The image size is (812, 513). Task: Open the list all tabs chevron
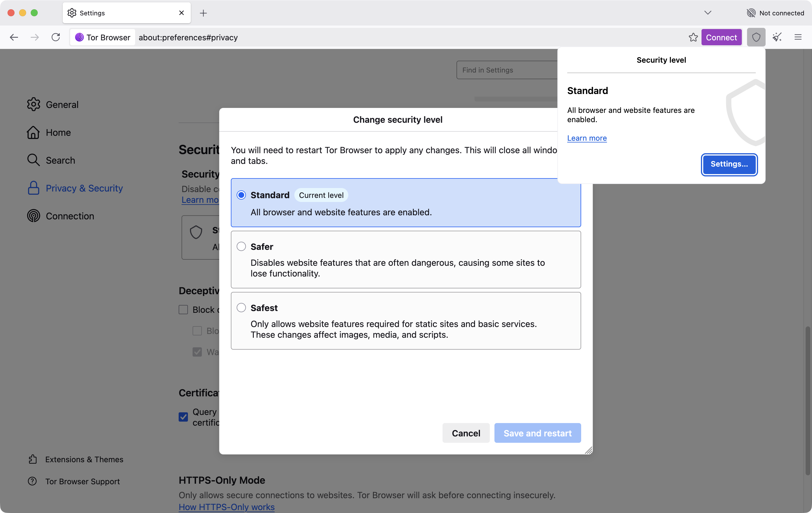708,13
